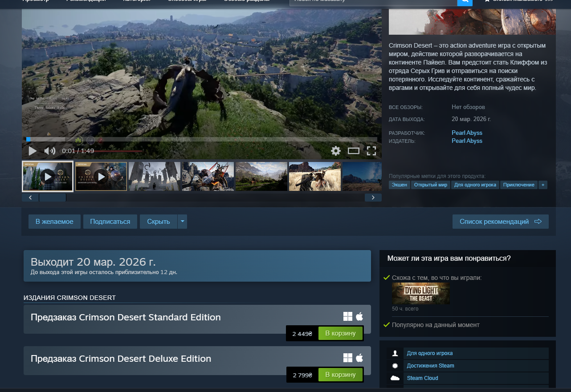This screenshot has width=571, height=392.
Task: Add game to wishlist via В желаемое
Action: pyautogui.click(x=54, y=222)
